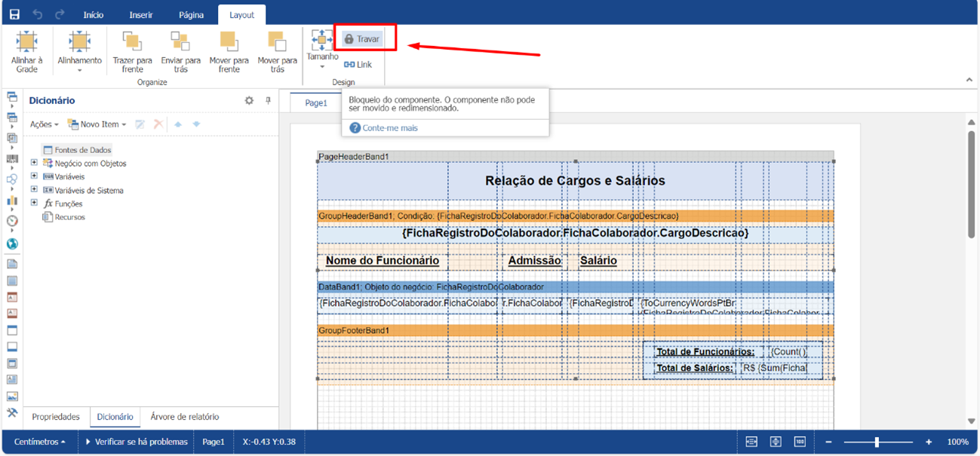
Task: Toggle the Link button in Design group
Action: point(358,64)
